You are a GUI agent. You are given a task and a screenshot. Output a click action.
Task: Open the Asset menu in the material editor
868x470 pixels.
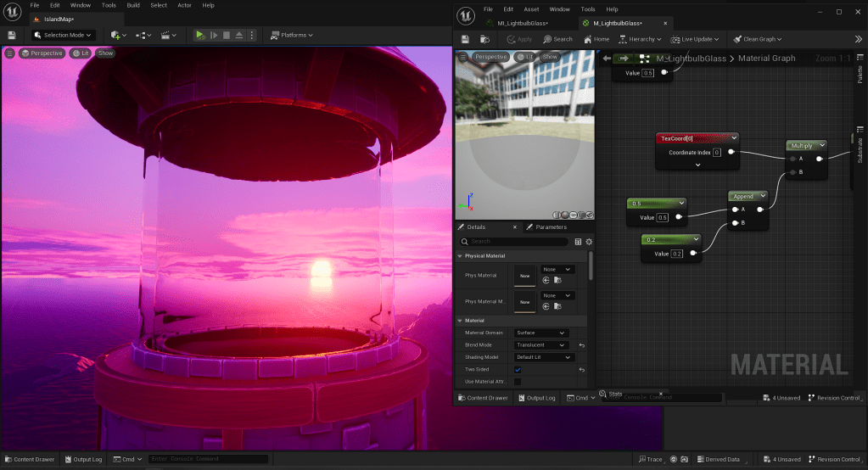click(x=531, y=8)
